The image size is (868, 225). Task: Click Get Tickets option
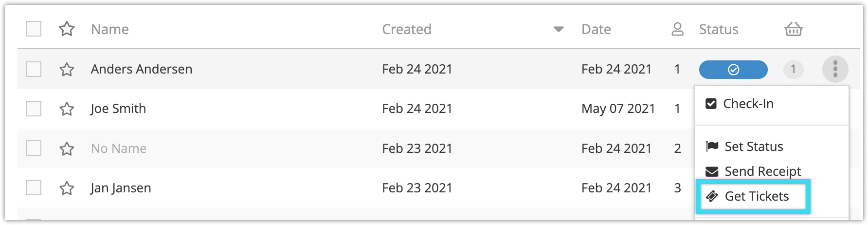(753, 196)
